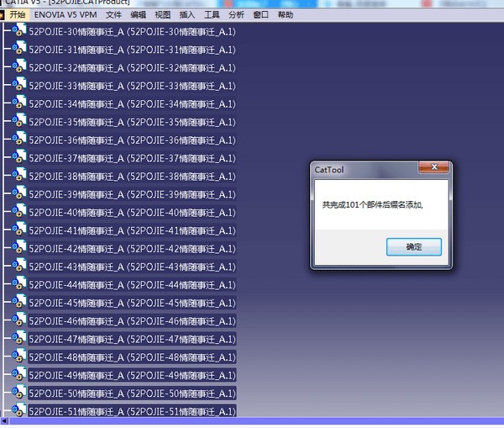The image size is (504, 428).
Task: Select tree node 52POJIE-37情随事迁_A
Action: 132,158
